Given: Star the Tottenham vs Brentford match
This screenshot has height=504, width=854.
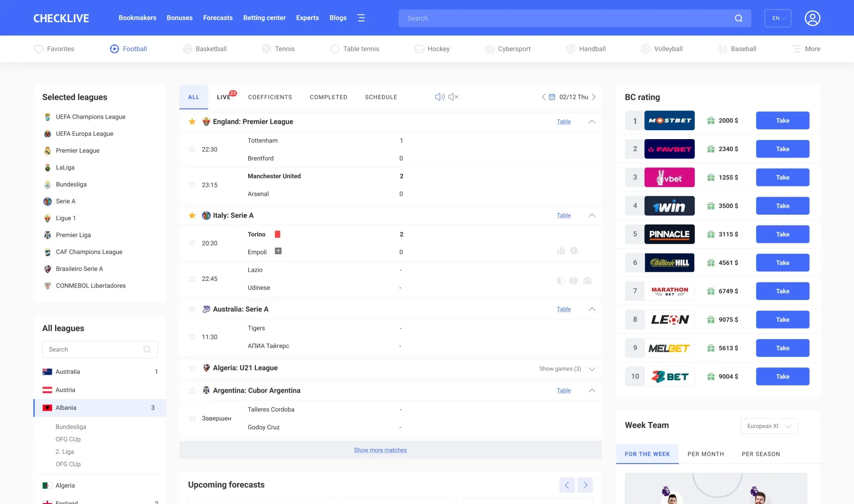Looking at the screenshot, I should [x=192, y=149].
